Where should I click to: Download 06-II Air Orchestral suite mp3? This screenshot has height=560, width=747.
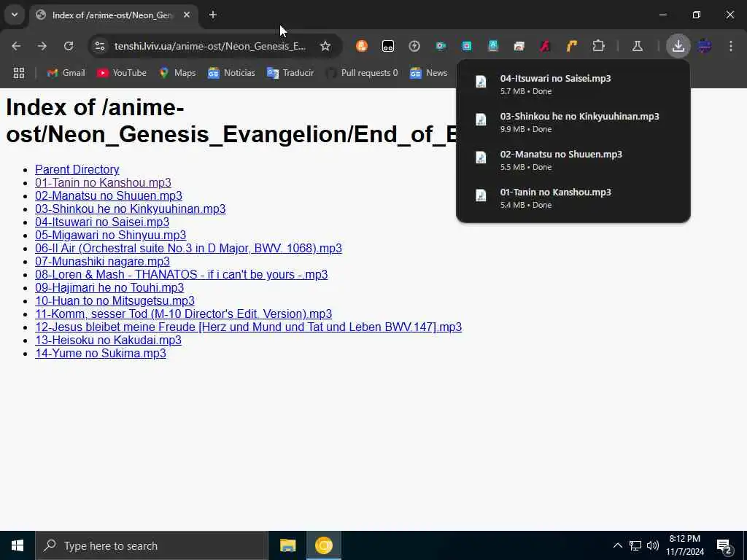[188, 248]
